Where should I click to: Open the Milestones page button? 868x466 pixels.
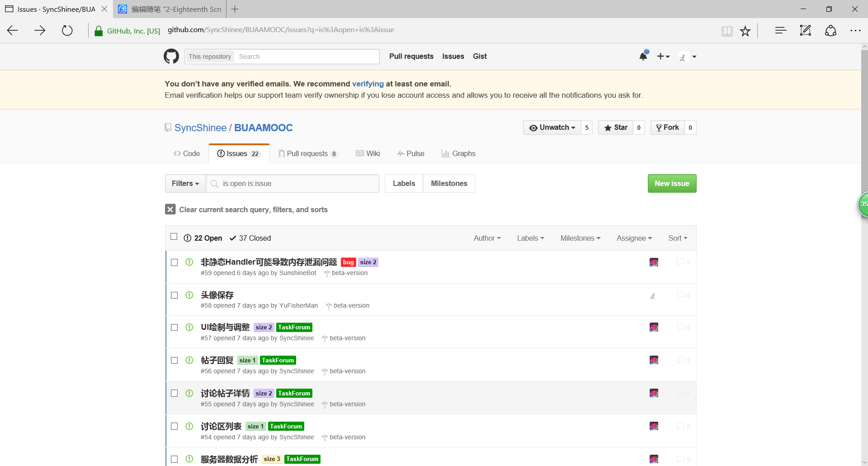click(x=449, y=183)
